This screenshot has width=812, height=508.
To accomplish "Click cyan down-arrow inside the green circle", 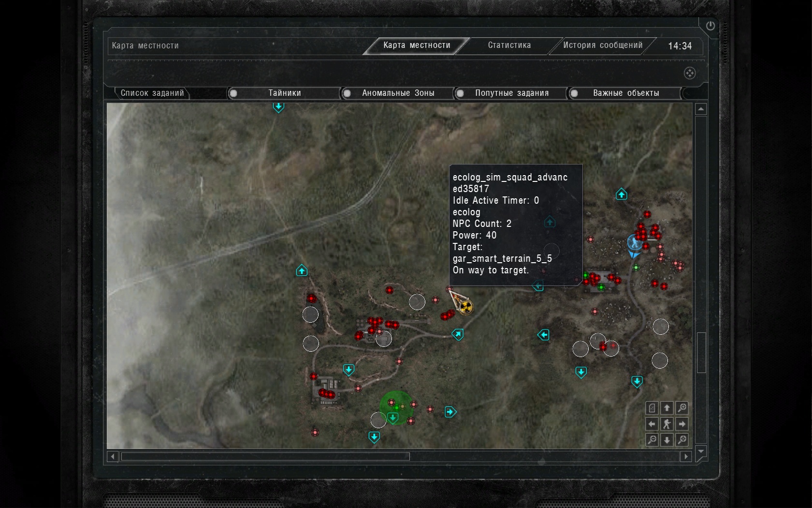I will click(393, 418).
